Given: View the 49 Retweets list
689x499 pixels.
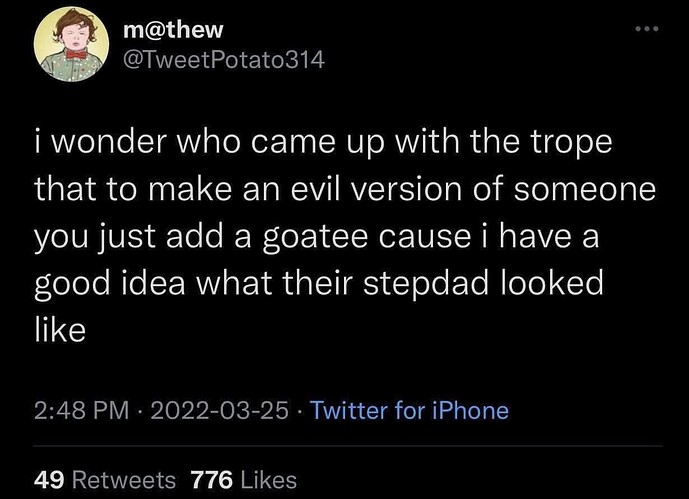Looking at the screenshot, I should click(x=105, y=479).
